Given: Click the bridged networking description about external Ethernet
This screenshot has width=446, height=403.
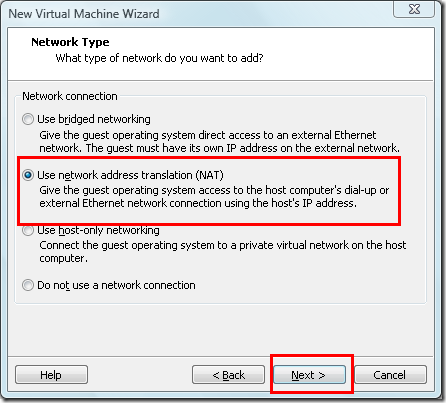Looking at the screenshot, I should coord(219,142).
